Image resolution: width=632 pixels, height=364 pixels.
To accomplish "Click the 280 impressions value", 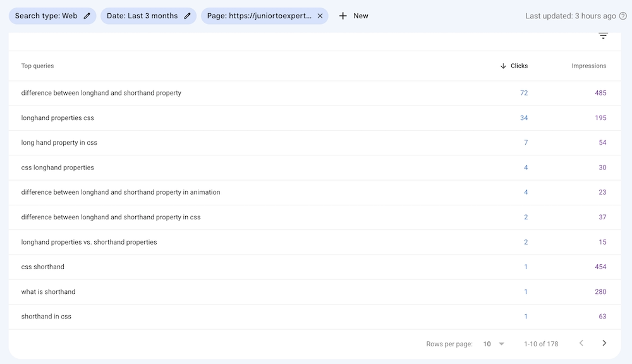I will coord(600,292).
